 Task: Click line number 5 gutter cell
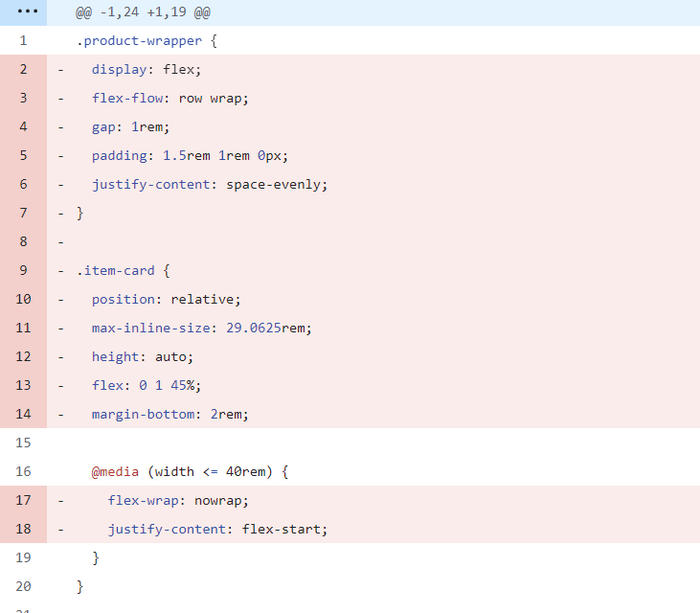coord(23,155)
